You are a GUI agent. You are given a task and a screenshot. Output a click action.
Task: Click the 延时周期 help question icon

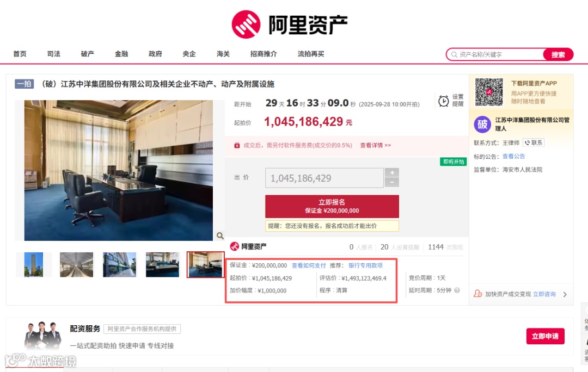pyautogui.click(x=457, y=290)
